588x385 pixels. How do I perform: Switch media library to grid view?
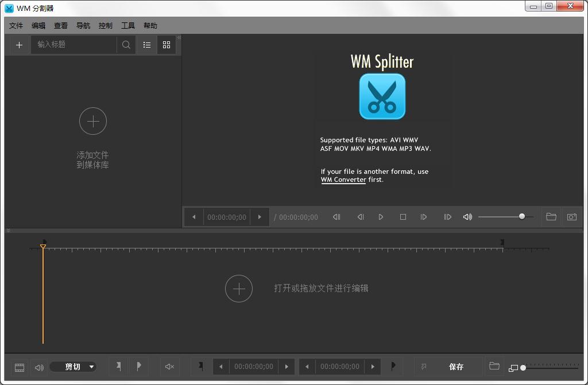click(x=167, y=45)
